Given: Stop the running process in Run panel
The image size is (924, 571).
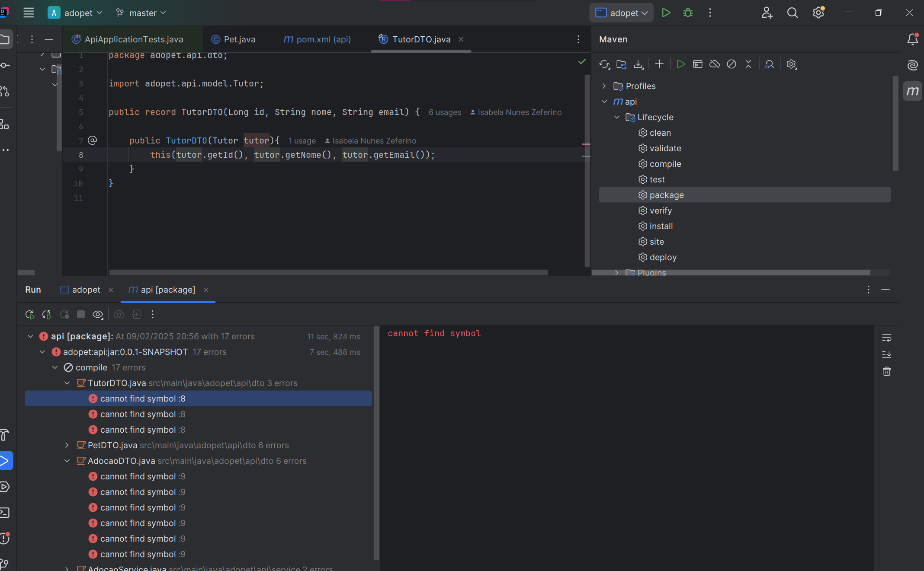Looking at the screenshot, I should coord(81,314).
